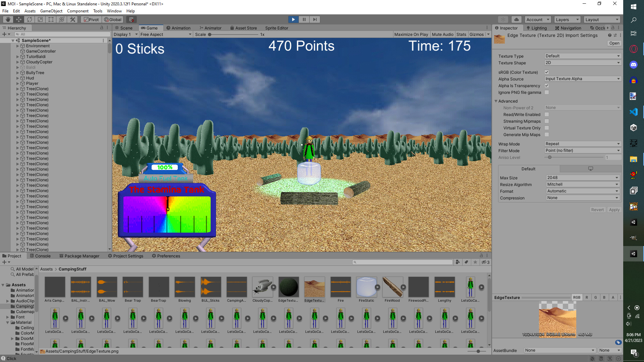Click the Apply button
Viewport: 644px width, 362px height.
614,210
